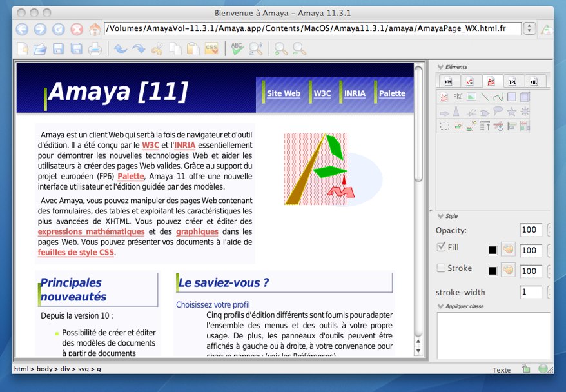
Task: Follow the expressions mathématiques link
Action: pos(92,231)
